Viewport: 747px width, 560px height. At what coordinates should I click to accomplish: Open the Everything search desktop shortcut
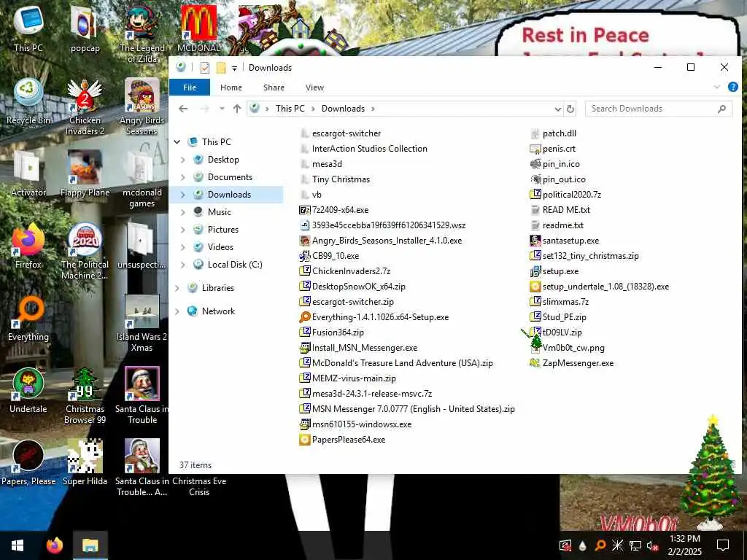coord(28,319)
